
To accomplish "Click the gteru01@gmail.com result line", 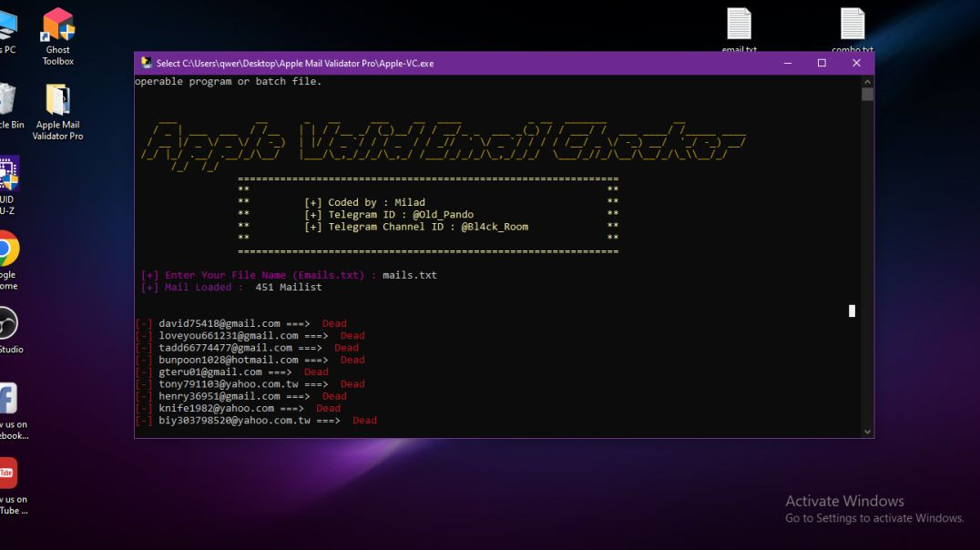I will (x=232, y=372).
